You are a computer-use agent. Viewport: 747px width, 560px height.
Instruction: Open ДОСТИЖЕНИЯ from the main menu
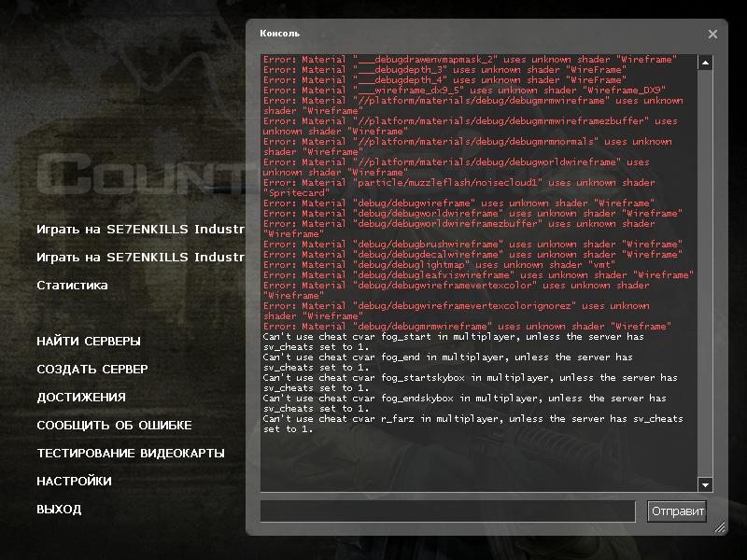pos(81,398)
